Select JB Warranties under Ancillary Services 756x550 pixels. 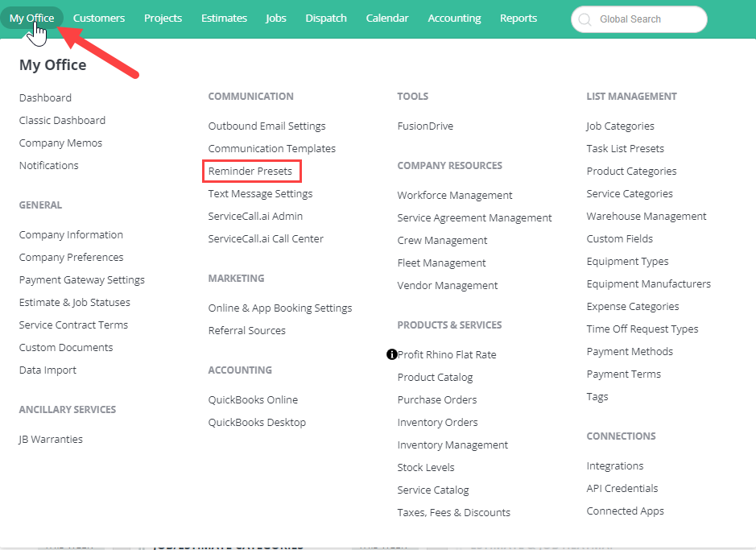(x=51, y=439)
